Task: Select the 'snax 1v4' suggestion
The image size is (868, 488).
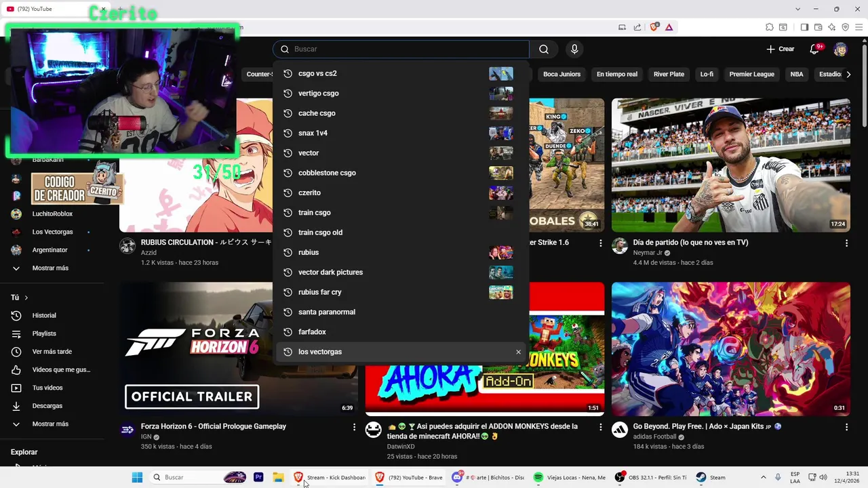Action: [401, 133]
